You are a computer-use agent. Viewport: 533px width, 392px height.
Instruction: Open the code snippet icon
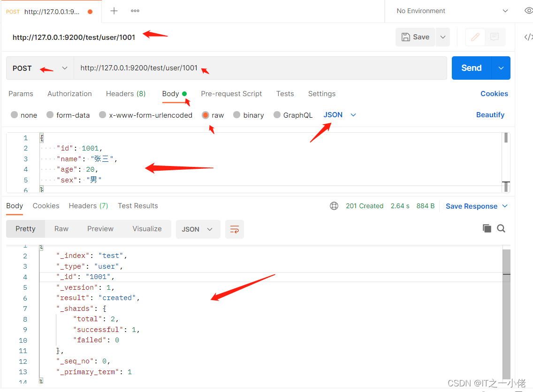528,37
